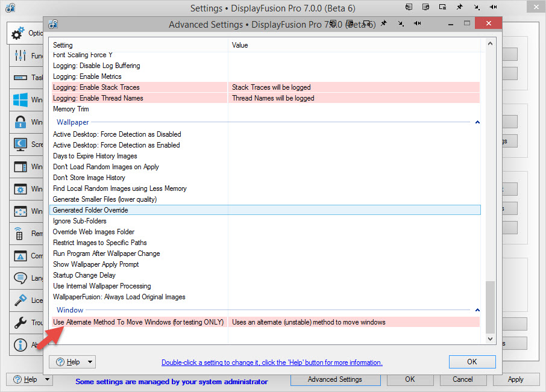
Task: Collapse the Wallpaper section chevron
Action: [477, 122]
